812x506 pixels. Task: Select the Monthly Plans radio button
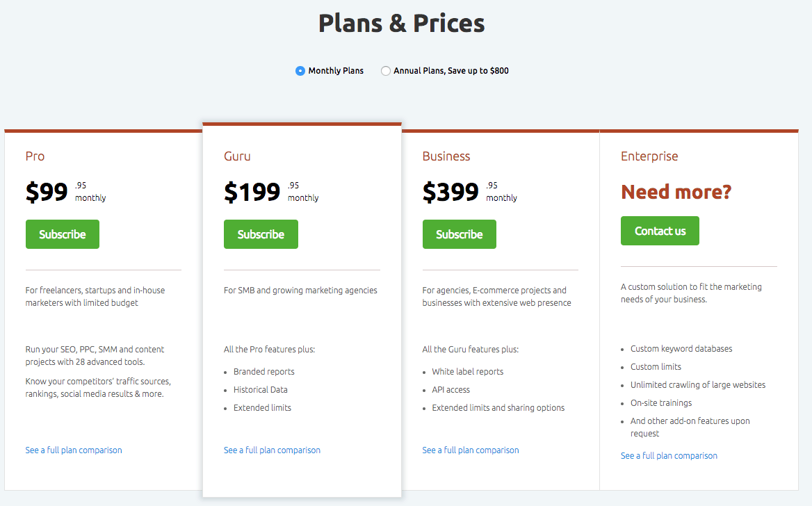coord(300,71)
